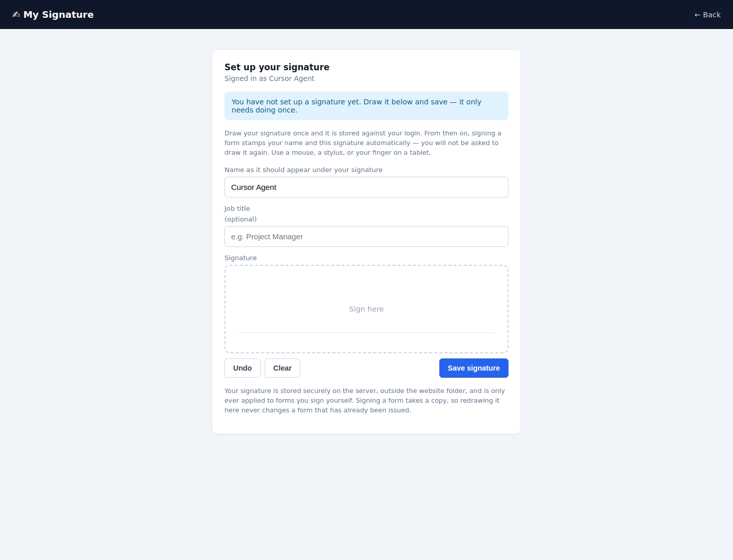Click the (optional) hint under Job title
Viewport: 733px width, 560px height.
(240, 219)
